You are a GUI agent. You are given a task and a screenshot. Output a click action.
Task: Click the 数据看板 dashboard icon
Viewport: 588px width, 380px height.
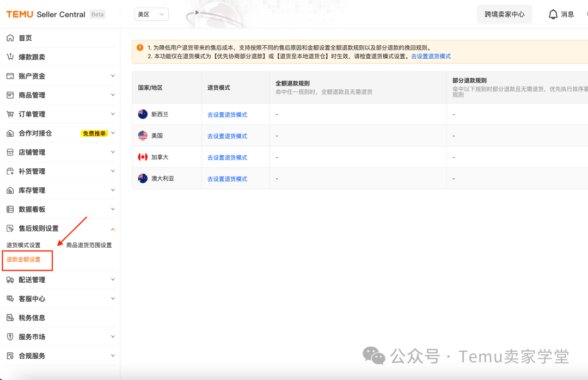pos(10,210)
